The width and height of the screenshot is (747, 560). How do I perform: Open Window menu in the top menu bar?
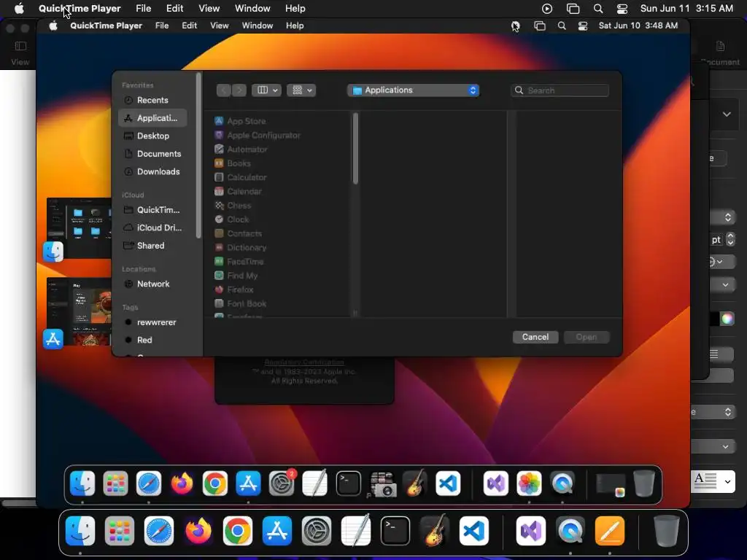pos(252,9)
